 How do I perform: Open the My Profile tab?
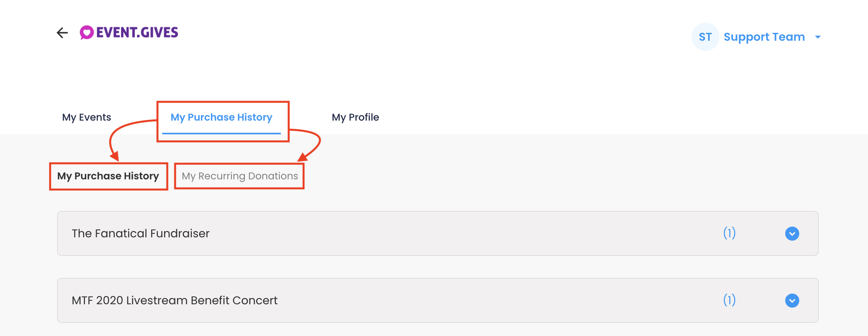[x=355, y=117]
